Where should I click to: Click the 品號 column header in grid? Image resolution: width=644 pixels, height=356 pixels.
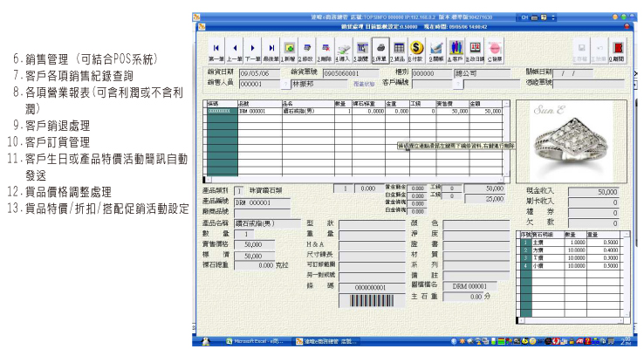click(x=243, y=103)
